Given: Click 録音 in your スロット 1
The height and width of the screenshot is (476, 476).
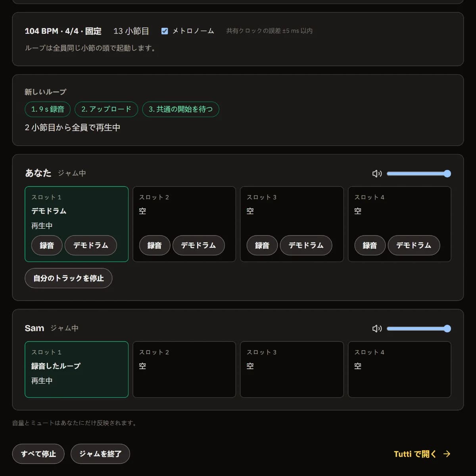Looking at the screenshot, I should click(x=47, y=245).
